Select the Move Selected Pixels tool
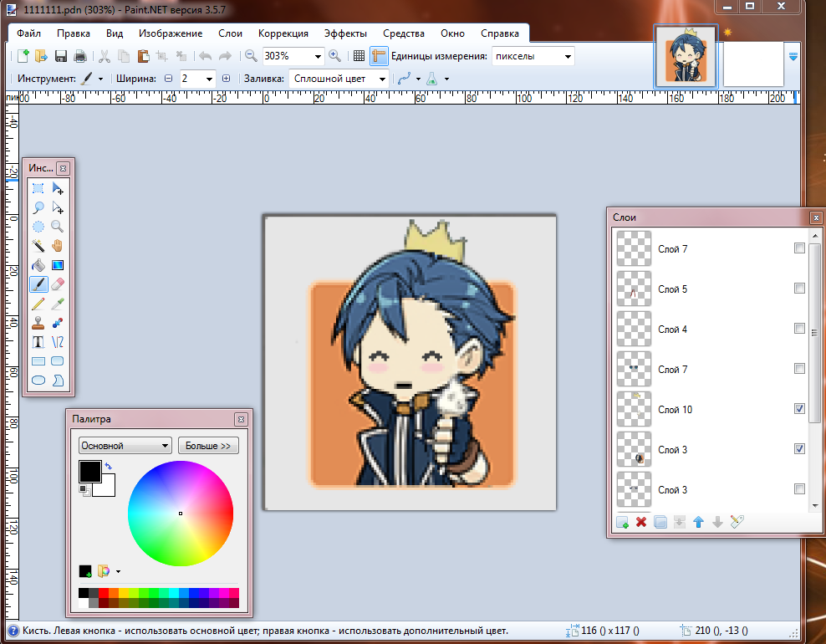The image size is (826, 644). 58,188
